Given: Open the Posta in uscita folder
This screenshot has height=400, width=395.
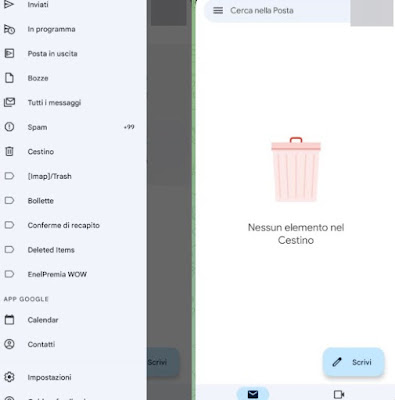Looking at the screenshot, I should [x=73, y=54].
